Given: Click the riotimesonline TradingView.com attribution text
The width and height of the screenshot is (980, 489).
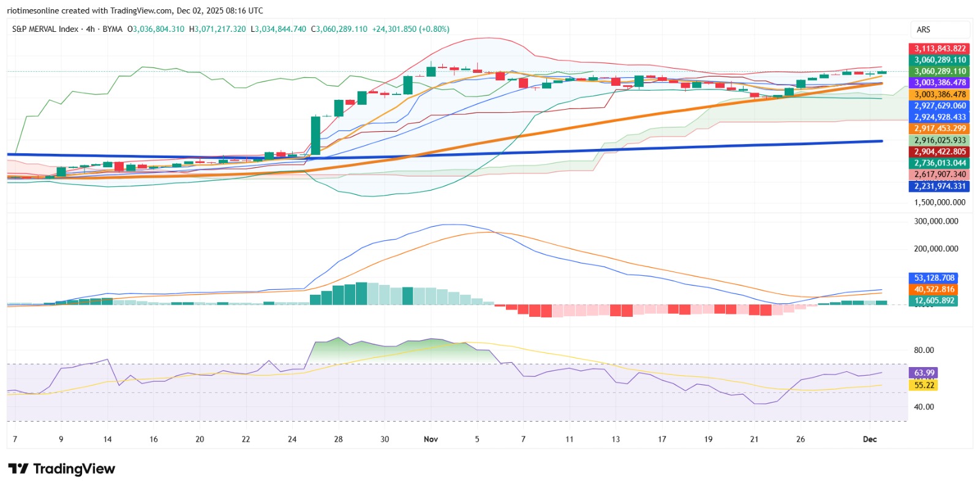Looking at the screenshot, I should [135, 10].
